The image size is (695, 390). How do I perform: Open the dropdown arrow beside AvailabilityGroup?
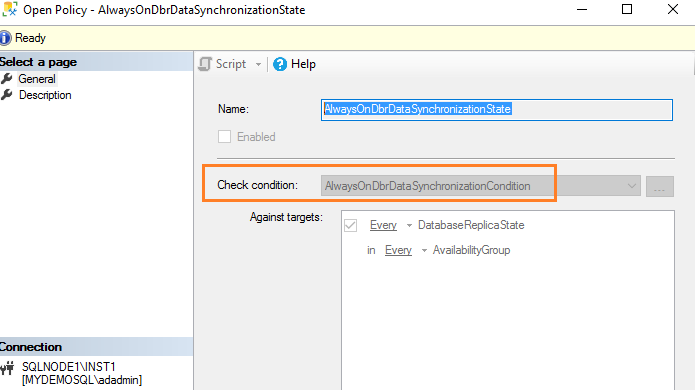[x=424, y=251]
